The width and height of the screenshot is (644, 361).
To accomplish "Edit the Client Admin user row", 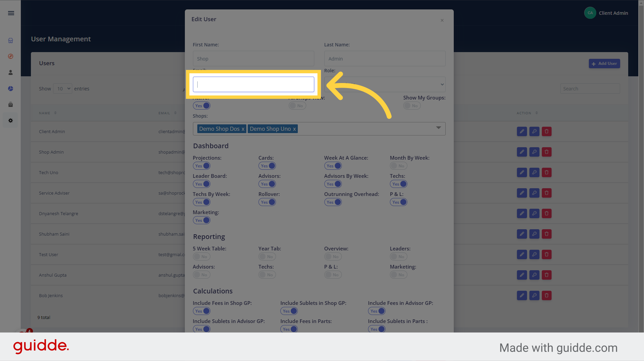I will pos(522,131).
